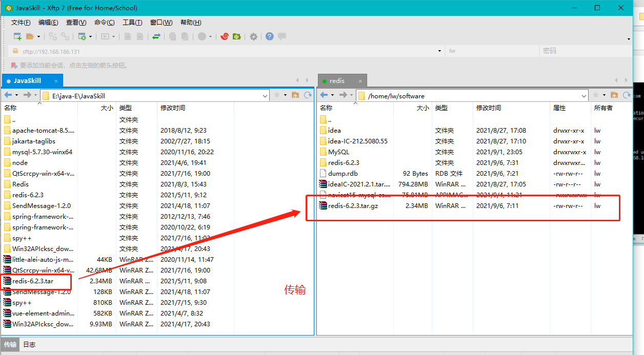
Task: Expand the host address dropdown arrow
Action: click(x=439, y=51)
